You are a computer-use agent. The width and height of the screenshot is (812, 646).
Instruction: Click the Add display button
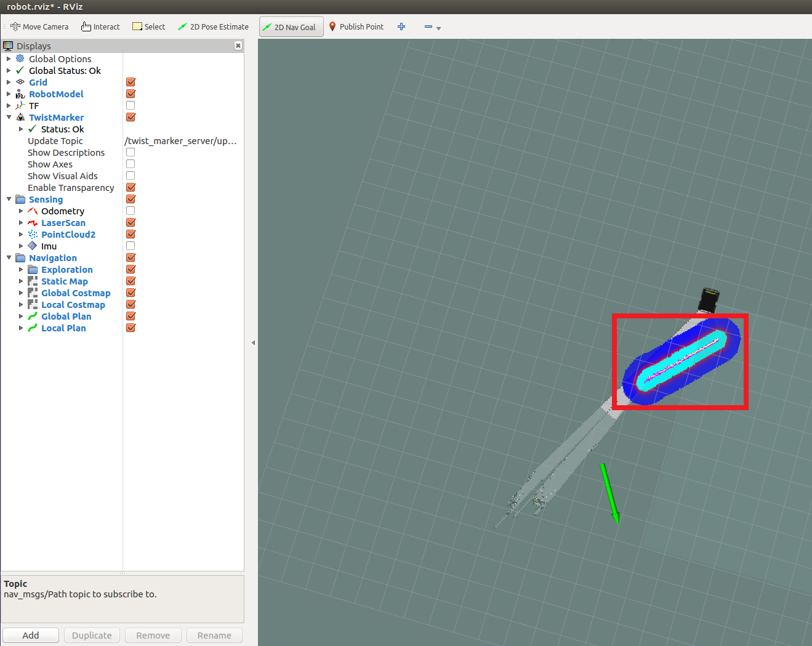click(31, 635)
